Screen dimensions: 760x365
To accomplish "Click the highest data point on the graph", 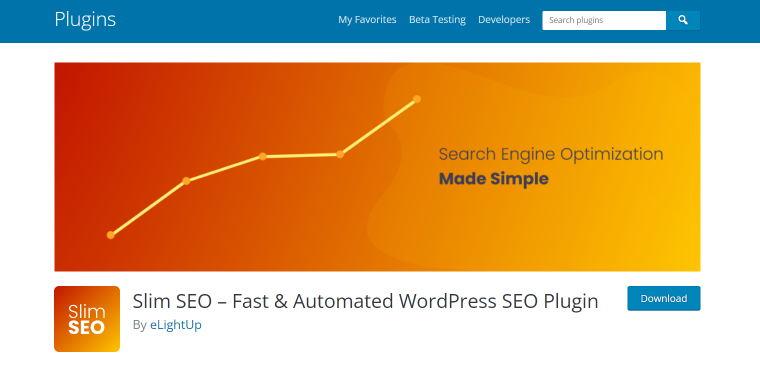I will tap(416, 99).
